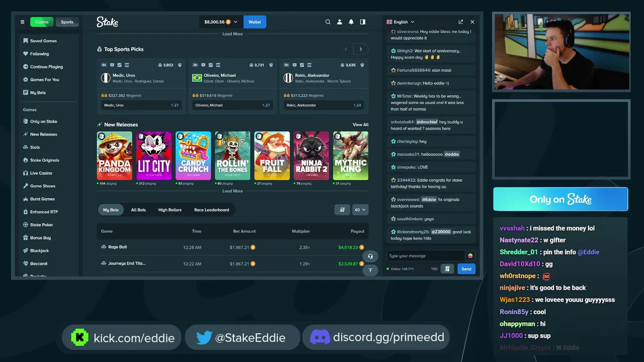This screenshot has height=362, width=644.
Task: Switch to the Casino section
Action: click(x=42, y=22)
